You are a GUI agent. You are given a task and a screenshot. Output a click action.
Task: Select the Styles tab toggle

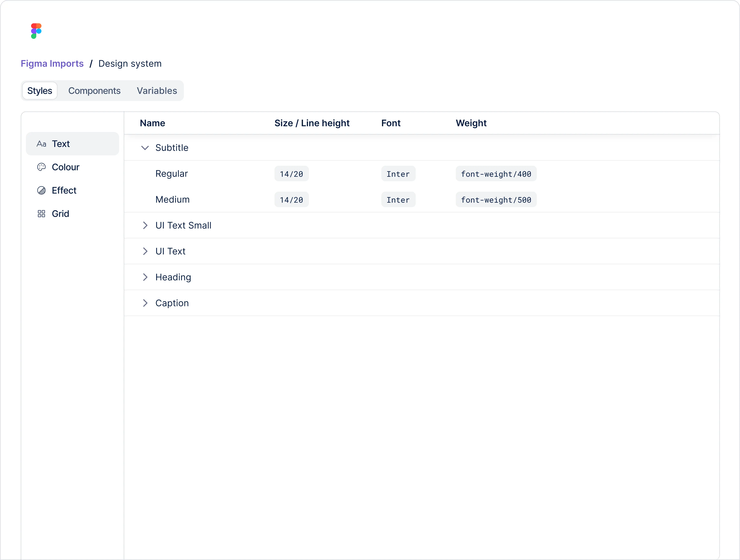pyautogui.click(x=39, y=90)
